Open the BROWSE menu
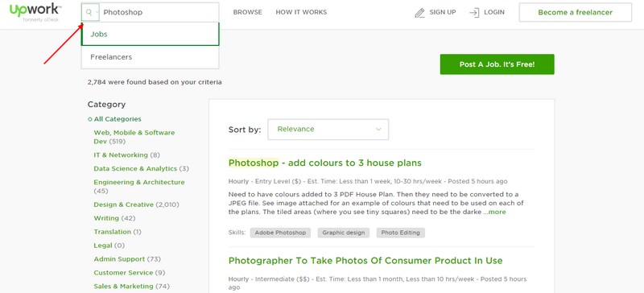The image size is (644, 293). click(x=248, y=12)
